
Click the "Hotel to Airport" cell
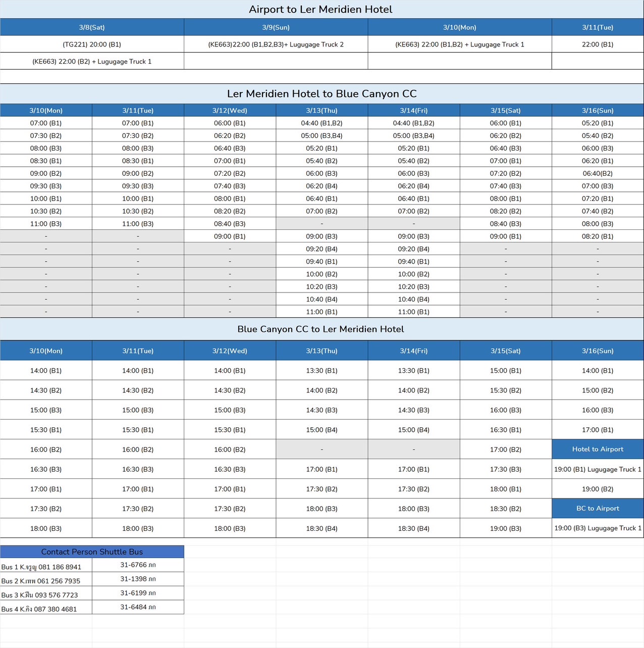(598, 449)
